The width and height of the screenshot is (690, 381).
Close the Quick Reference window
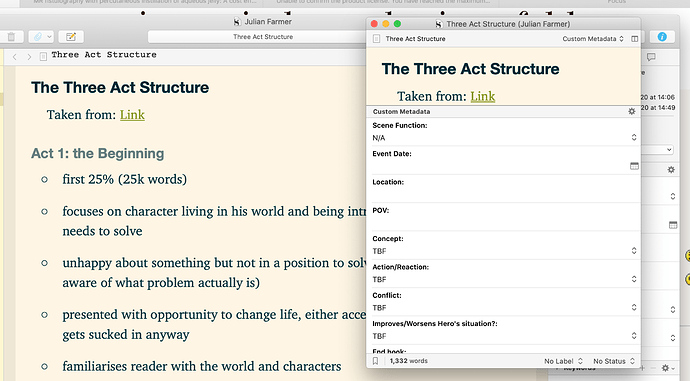pyautogui.click(x=374, y=24)
